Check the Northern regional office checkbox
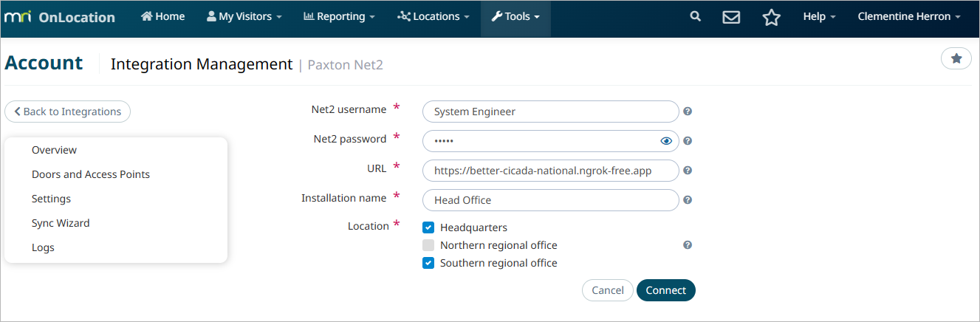 (x=428, y=245)
